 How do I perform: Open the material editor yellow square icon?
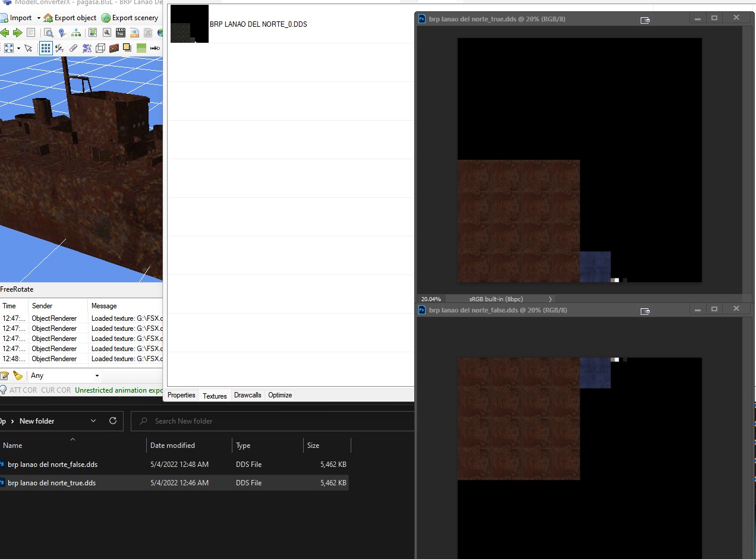(127, 48)
